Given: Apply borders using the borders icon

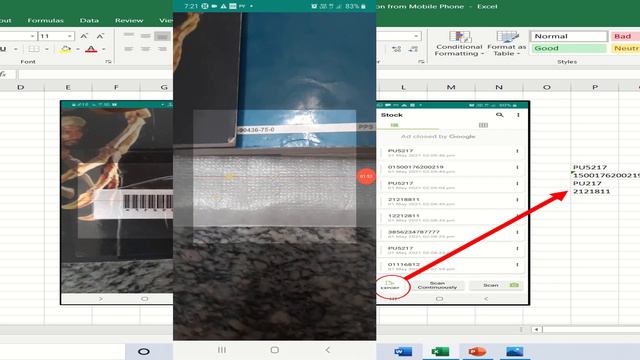Looking at the screenshot, I should click(34, 49).
